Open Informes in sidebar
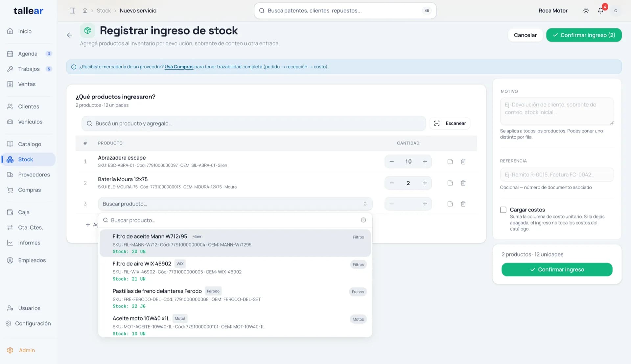631x364 pixels. [28, 243]
